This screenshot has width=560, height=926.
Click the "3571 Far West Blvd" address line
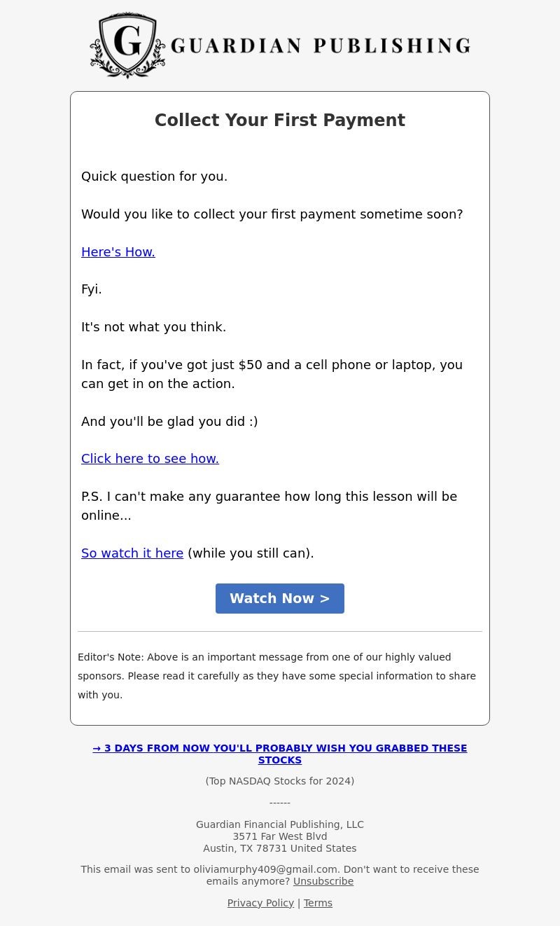pyautogui.click(x=279, y=836)
